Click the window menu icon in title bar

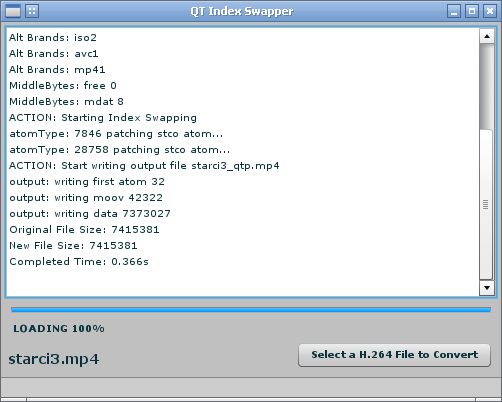pos(13,11)
